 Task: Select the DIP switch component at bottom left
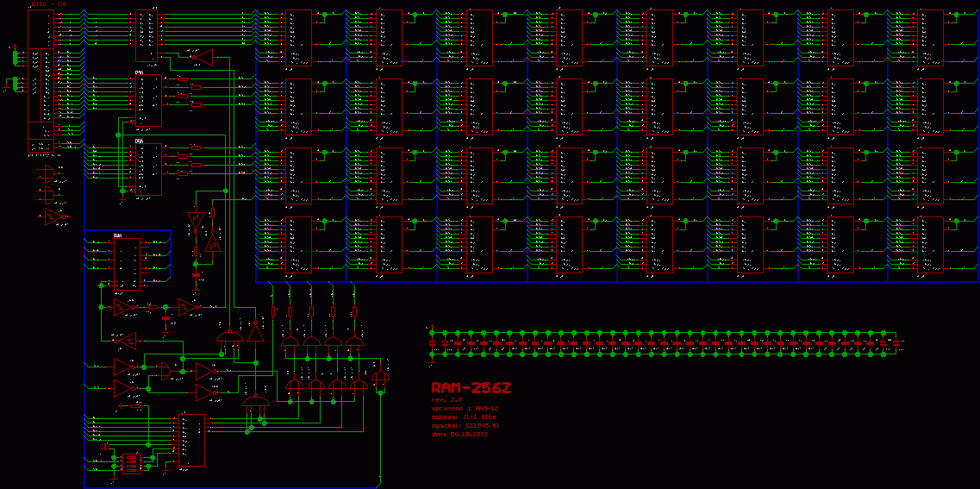pyautogui.click(x=131, y=463)
